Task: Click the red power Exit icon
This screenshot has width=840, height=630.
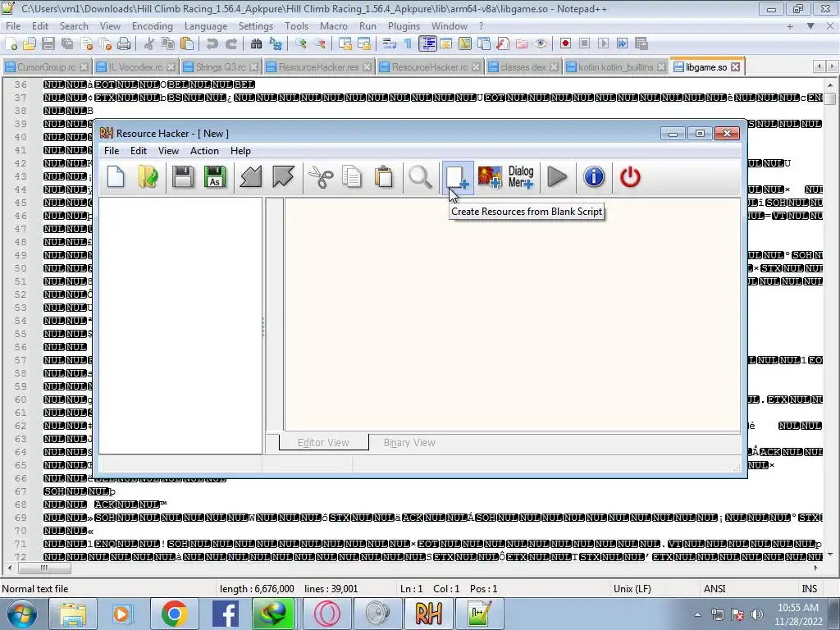Action: [630, 177]
